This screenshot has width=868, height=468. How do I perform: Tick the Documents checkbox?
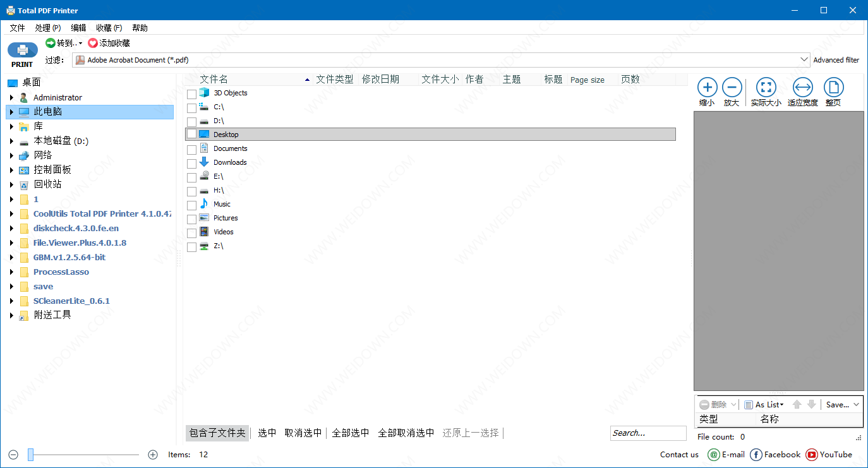coord(192,150)
